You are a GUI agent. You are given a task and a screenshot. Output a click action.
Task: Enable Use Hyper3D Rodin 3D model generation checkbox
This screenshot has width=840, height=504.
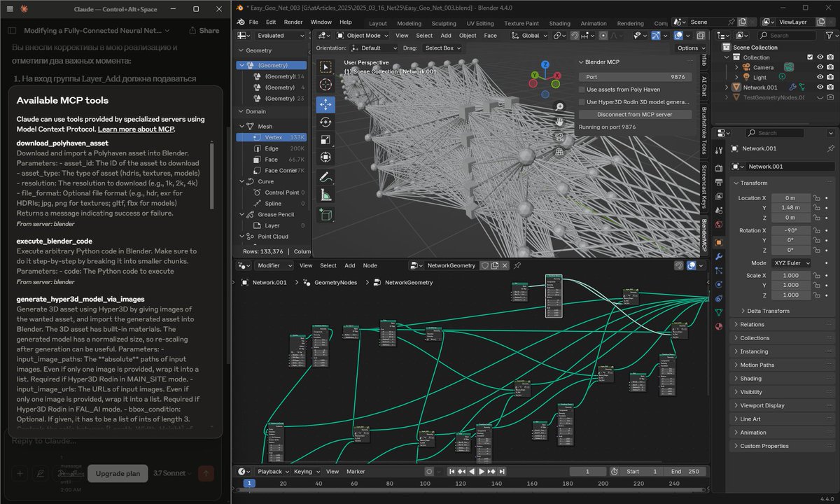click(x=582, y=102)
